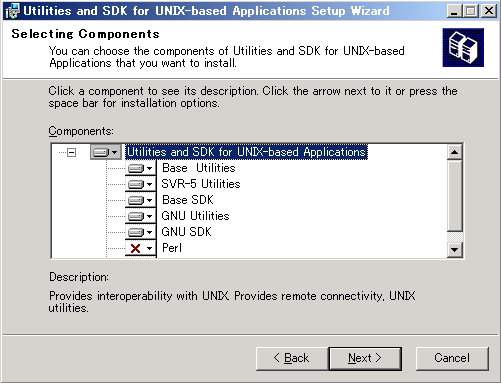Select the SVR-5 Utilities component
This screenshot has height=383, width=501.
(x=201, y=184)
